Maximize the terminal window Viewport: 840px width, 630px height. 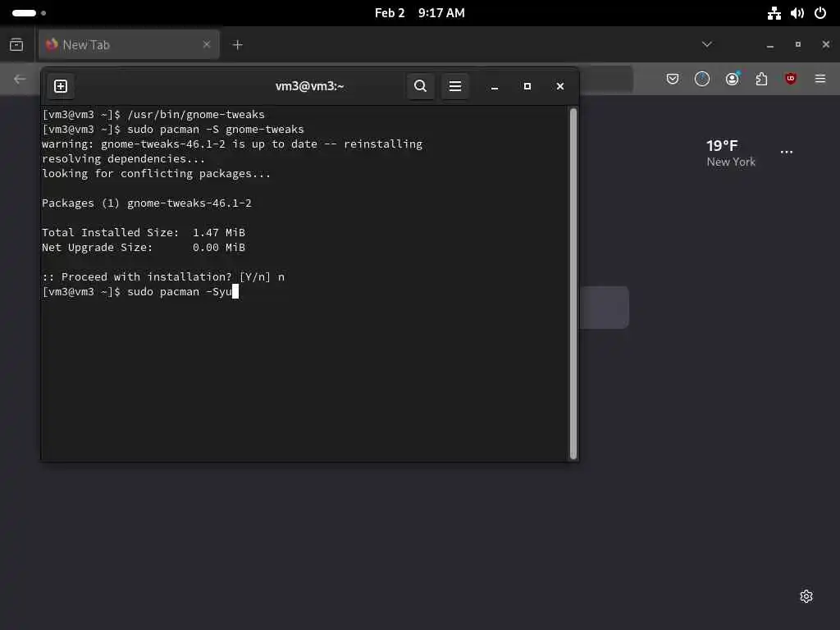[x=527, y=86]
